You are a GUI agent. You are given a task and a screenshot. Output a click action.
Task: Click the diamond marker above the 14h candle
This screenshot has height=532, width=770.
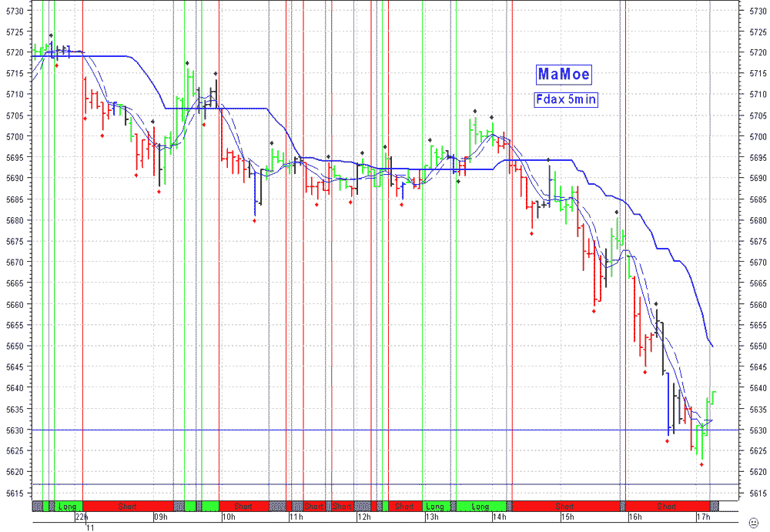491,118
